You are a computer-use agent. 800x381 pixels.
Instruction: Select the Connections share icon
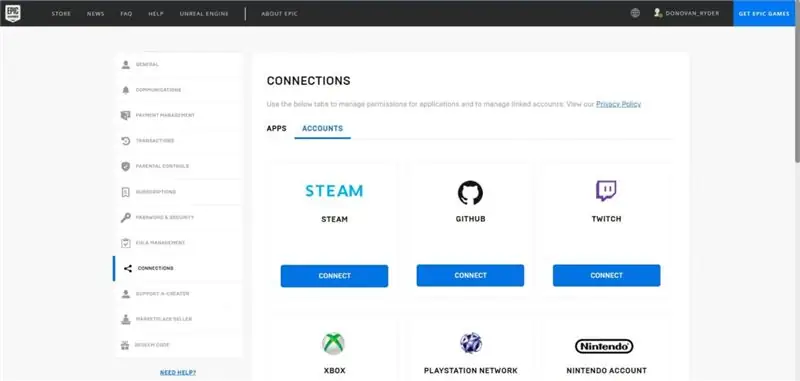128,268
